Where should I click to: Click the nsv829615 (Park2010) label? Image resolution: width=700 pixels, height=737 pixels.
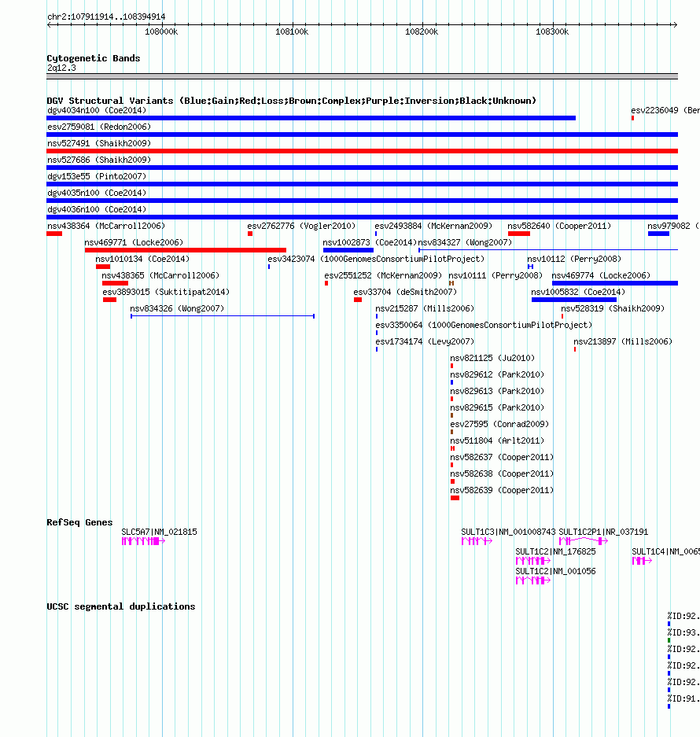497,407
